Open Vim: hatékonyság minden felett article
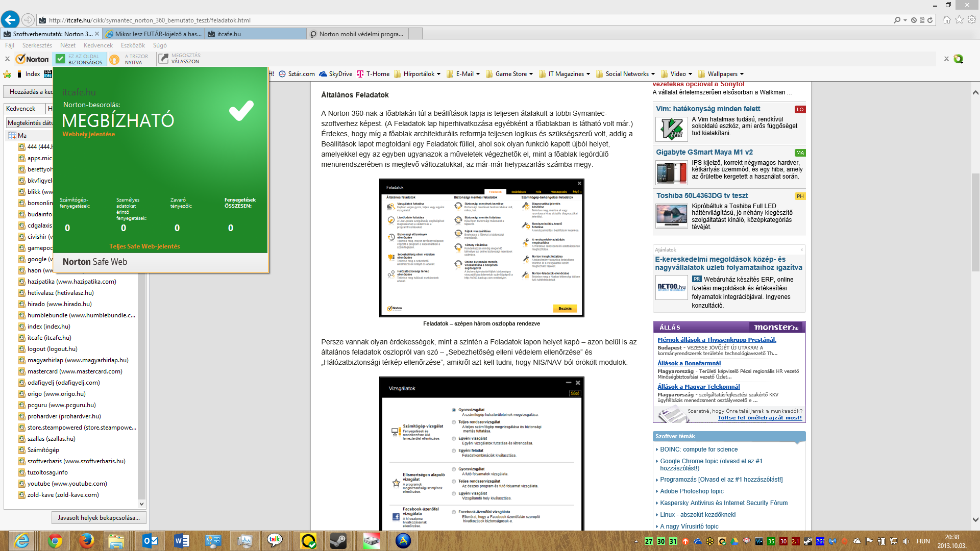Screen dimensions: 980x551 (x=708, y=109)
